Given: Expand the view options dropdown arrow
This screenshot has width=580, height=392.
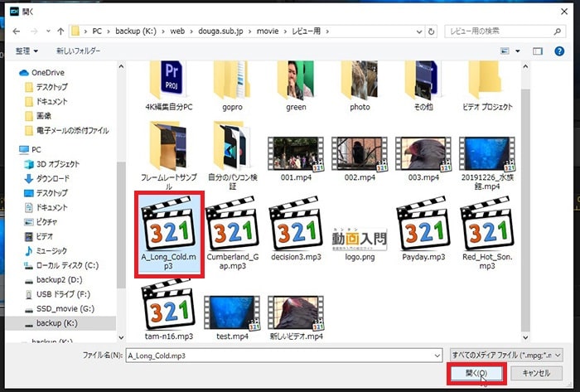Looking at the screenshot, I should pos(518,51).
